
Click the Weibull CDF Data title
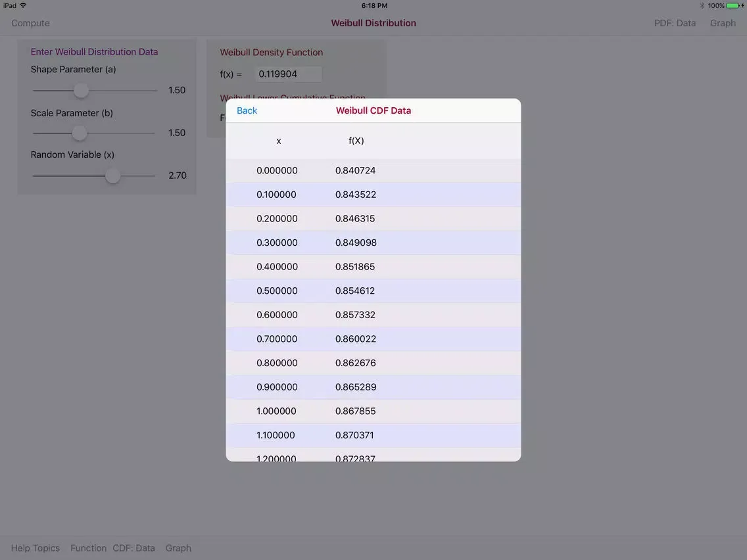coord(373,110)
